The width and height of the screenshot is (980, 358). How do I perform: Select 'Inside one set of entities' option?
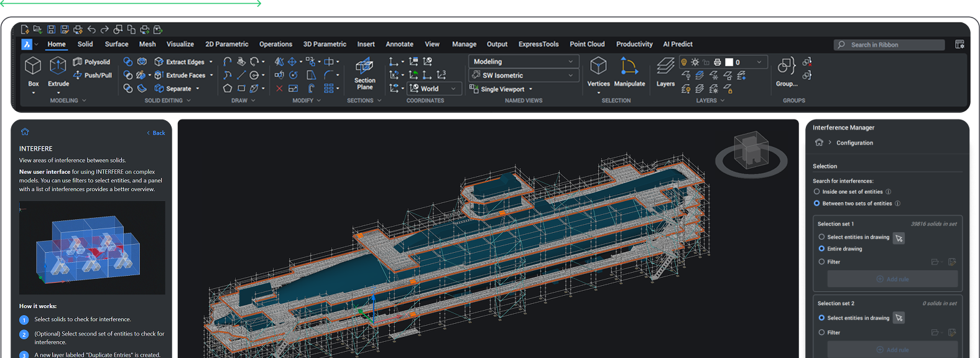pos(817,192)
